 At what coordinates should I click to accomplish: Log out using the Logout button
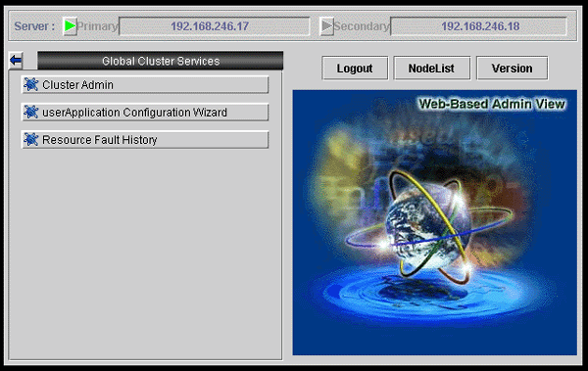tap(355, 69)
